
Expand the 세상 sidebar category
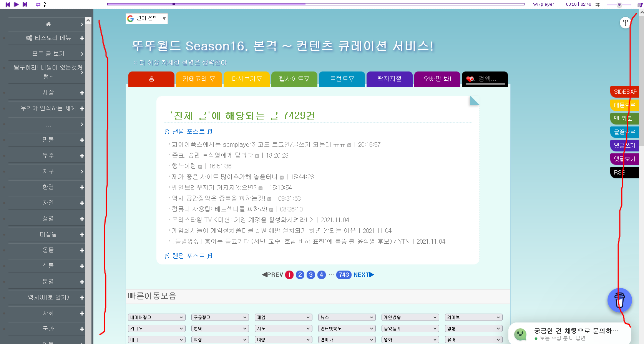[82, 93]
